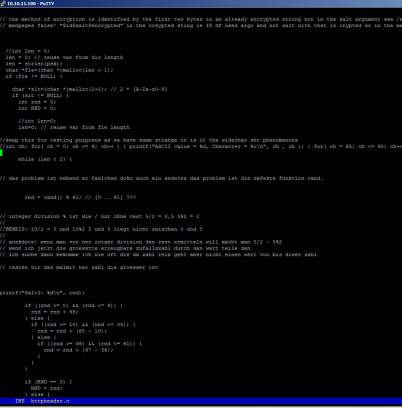Select the INS mode indicator in status bar
The height and width of the screenshot is (408, 402).
click(20, 401)
